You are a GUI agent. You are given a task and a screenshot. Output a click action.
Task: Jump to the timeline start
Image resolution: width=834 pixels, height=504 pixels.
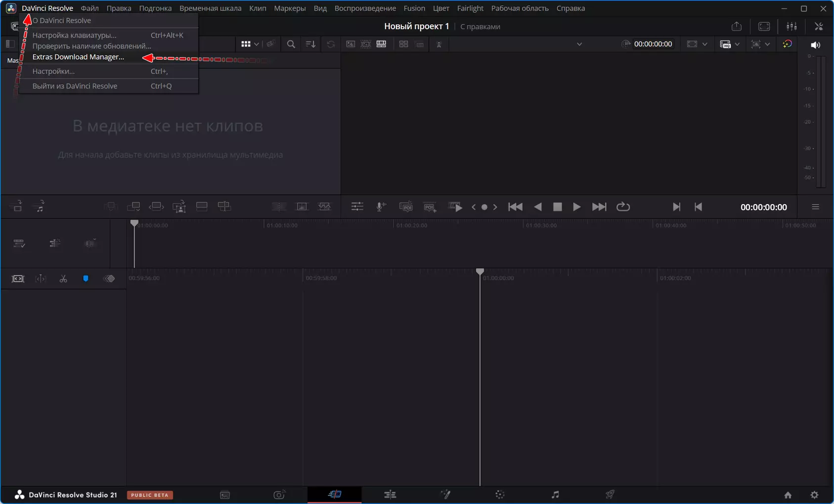coord(515,207)
